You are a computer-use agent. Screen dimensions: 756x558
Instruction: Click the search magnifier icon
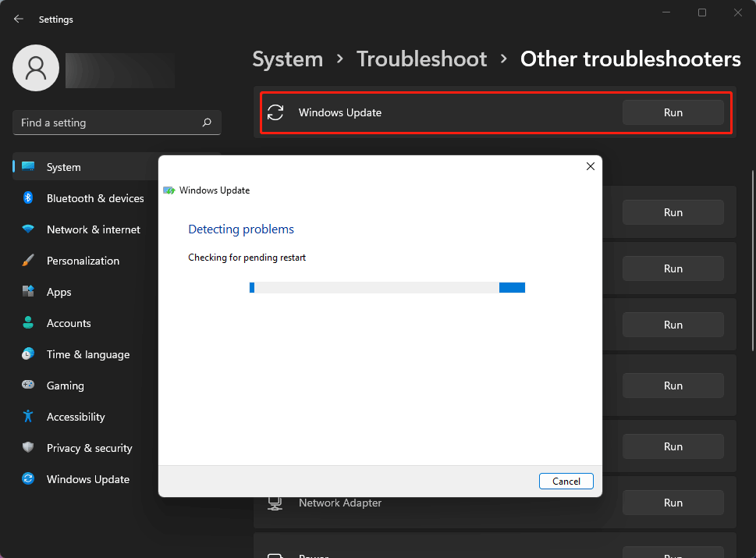point(206,123)
